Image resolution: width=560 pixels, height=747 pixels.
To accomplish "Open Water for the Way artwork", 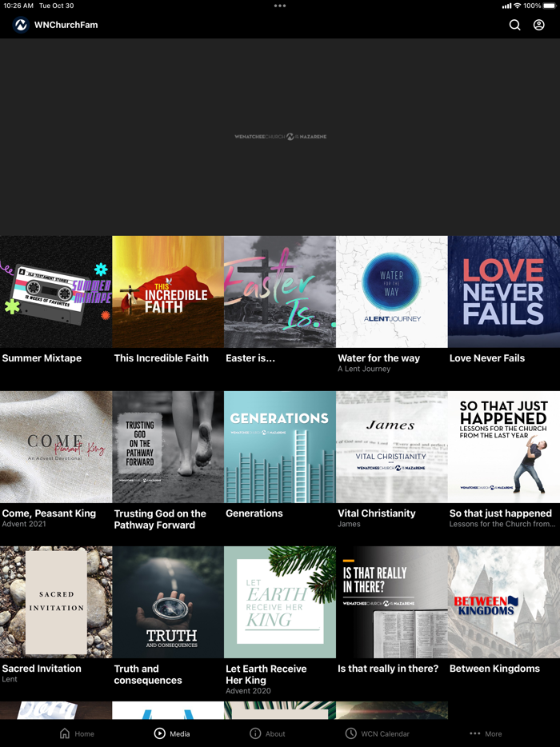I will pos(392,292).
